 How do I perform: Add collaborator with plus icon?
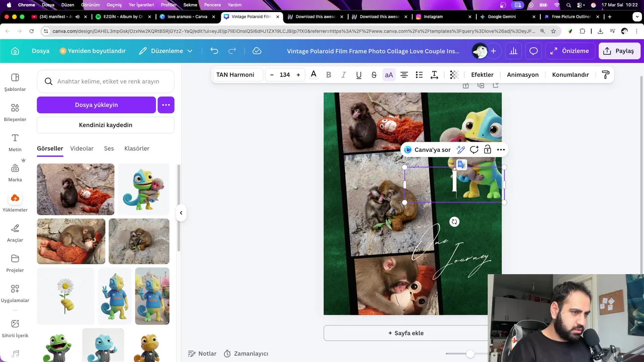pos(494,51)
